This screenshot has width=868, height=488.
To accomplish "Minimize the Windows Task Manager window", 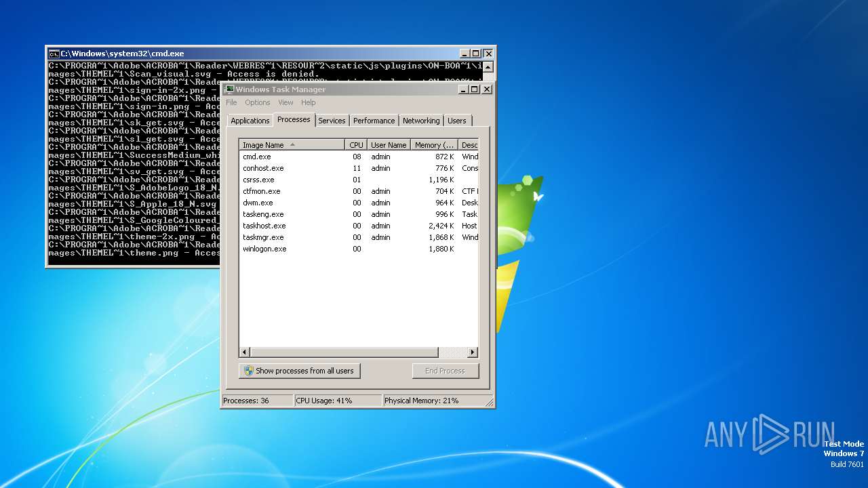I will coord(464,89).
